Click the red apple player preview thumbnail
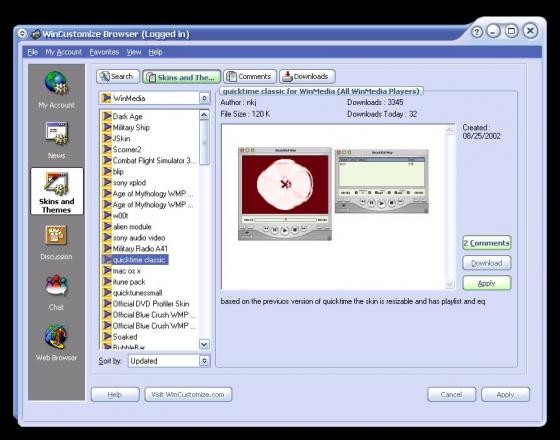 [285, 194]
